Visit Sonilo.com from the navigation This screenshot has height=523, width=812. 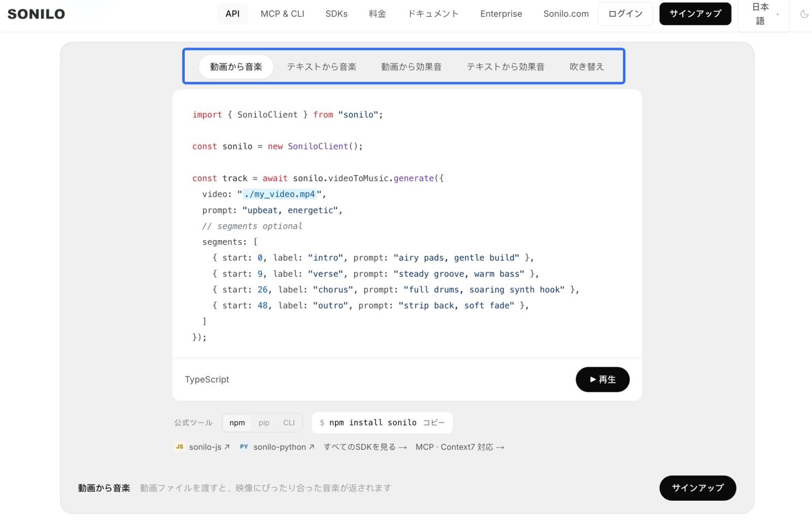point(566,14)
